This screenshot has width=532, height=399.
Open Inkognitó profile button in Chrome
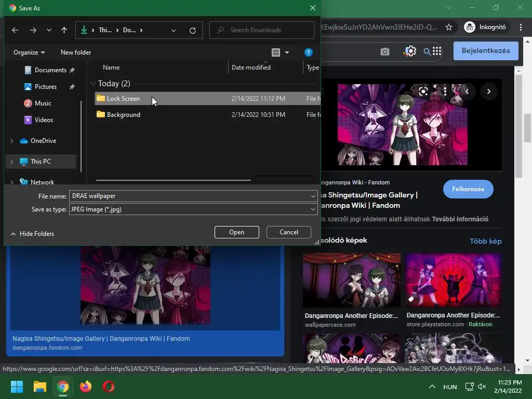coord(485,27)
